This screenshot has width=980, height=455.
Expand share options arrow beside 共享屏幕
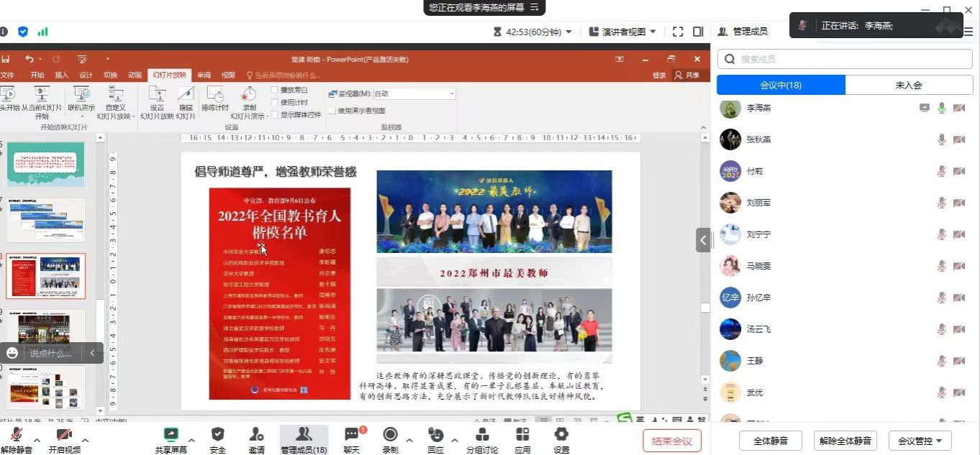(x=191, y=440)
